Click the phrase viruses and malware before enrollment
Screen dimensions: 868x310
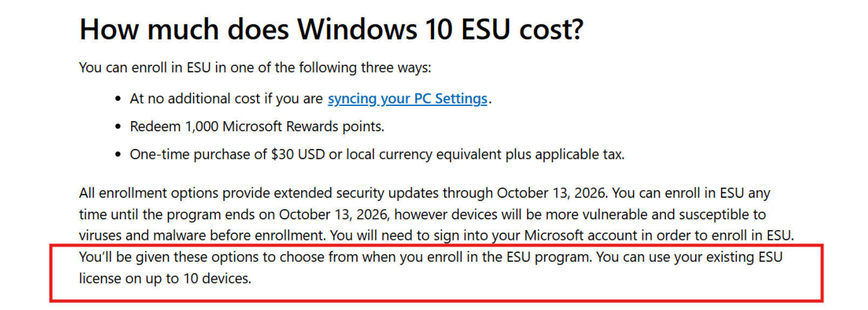pos(202,236)
